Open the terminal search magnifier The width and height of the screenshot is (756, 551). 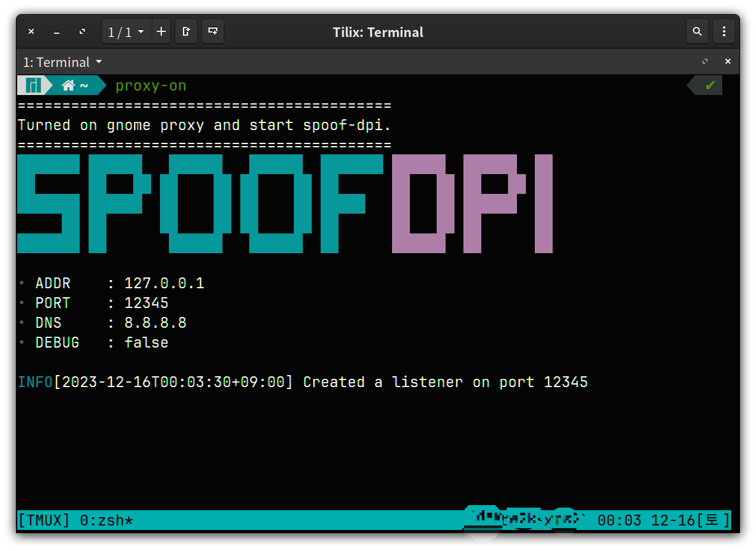(697, 31)
